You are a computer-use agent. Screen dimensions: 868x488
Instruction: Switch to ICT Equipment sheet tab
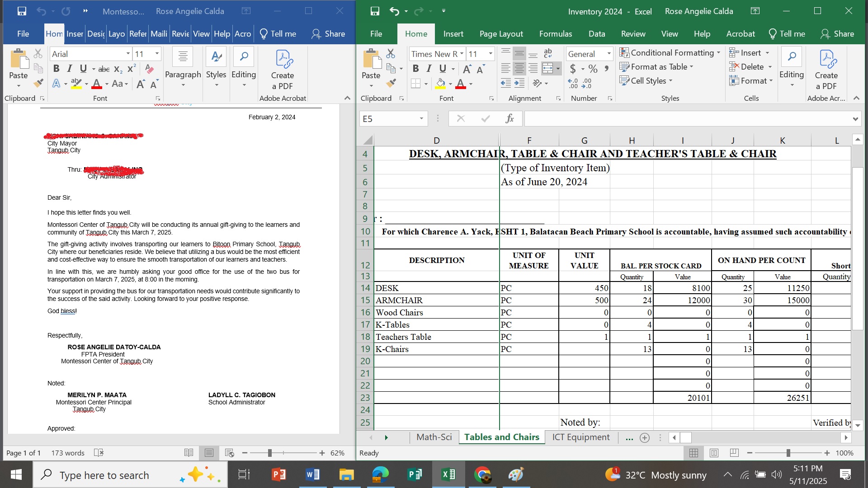(x=580, y=437)
